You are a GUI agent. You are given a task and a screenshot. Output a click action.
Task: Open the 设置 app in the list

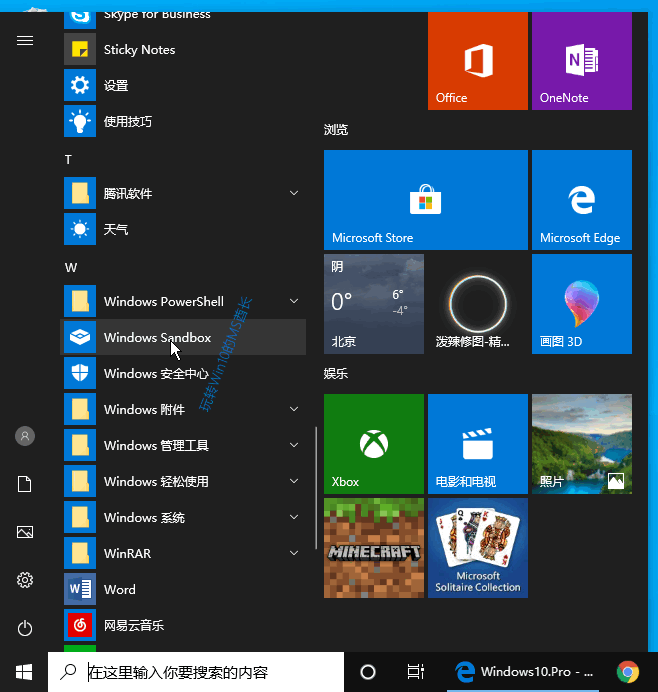(x=183, y=85)
